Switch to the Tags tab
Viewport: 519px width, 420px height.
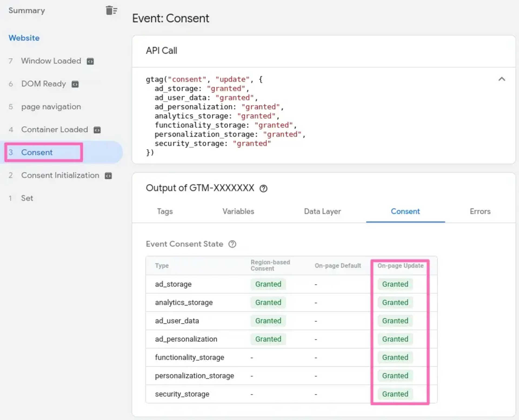(x=165, y=211)
